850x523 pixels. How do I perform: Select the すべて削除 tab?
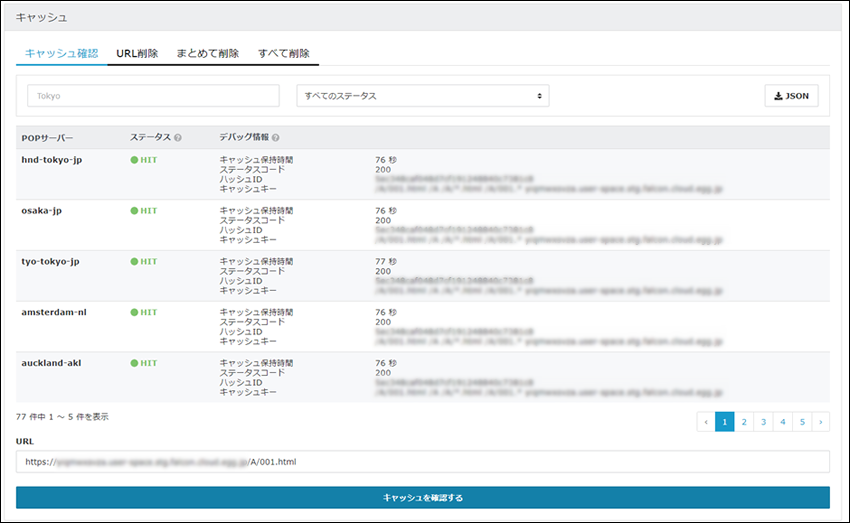click(284, 53)
